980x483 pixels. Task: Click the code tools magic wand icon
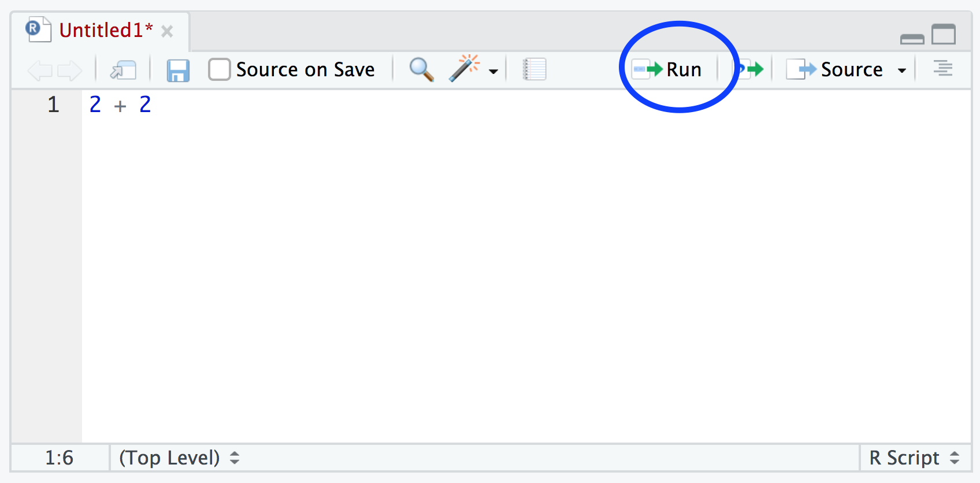tap(465, 69)
